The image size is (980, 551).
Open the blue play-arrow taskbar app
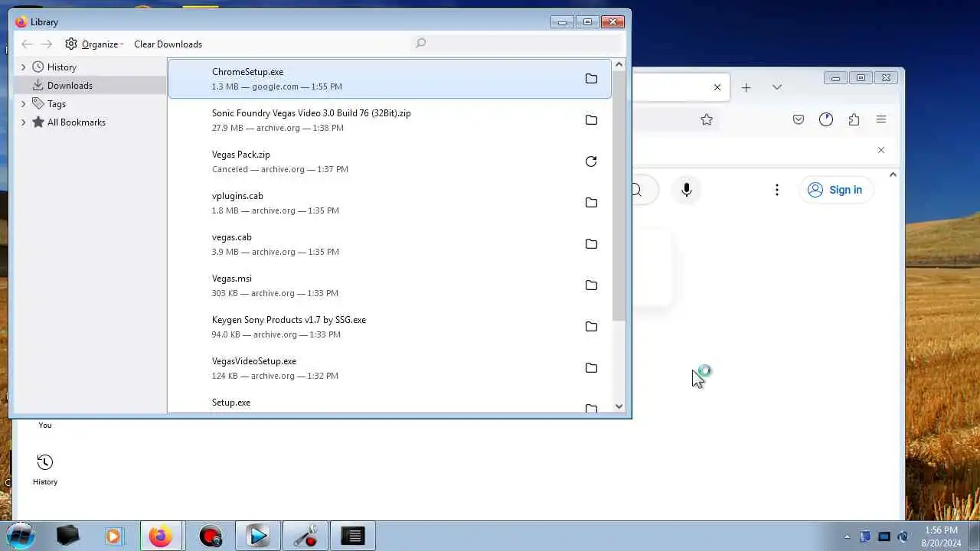click(257, 536)
